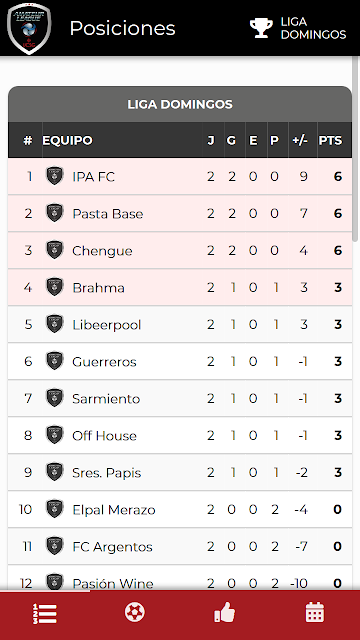Click the Chengue team crest
This screenshot has height=640, width=360.
tap(55, 250)
